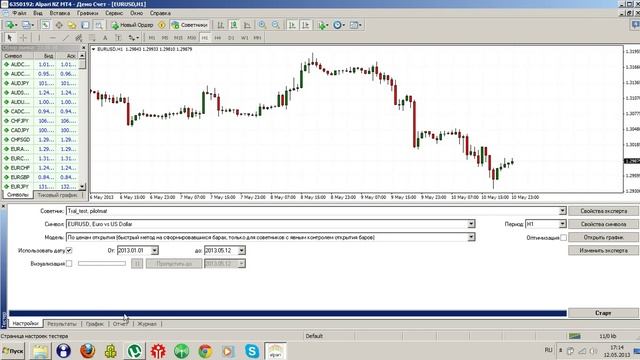Expand the Модель testing model dropdown
Screen dimensions: 640x360
tap(471, 237)
